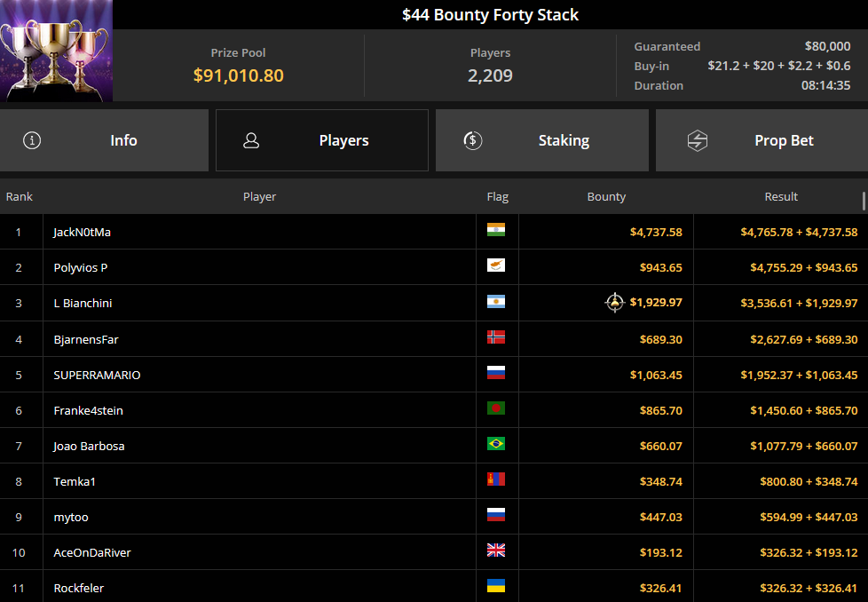868x602 pixels.
Task: Click the Result column header
Action: (x=781, y=196)
